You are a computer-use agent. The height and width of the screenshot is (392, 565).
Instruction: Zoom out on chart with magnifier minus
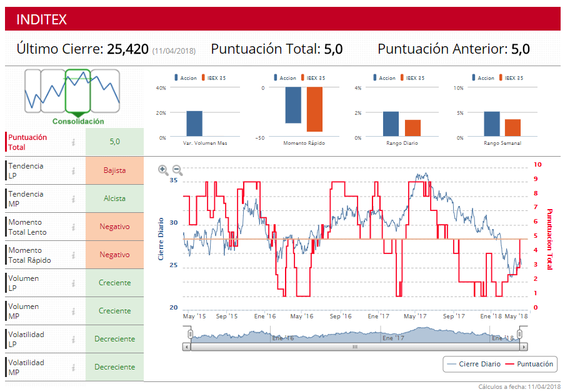[x=177, y=170]
